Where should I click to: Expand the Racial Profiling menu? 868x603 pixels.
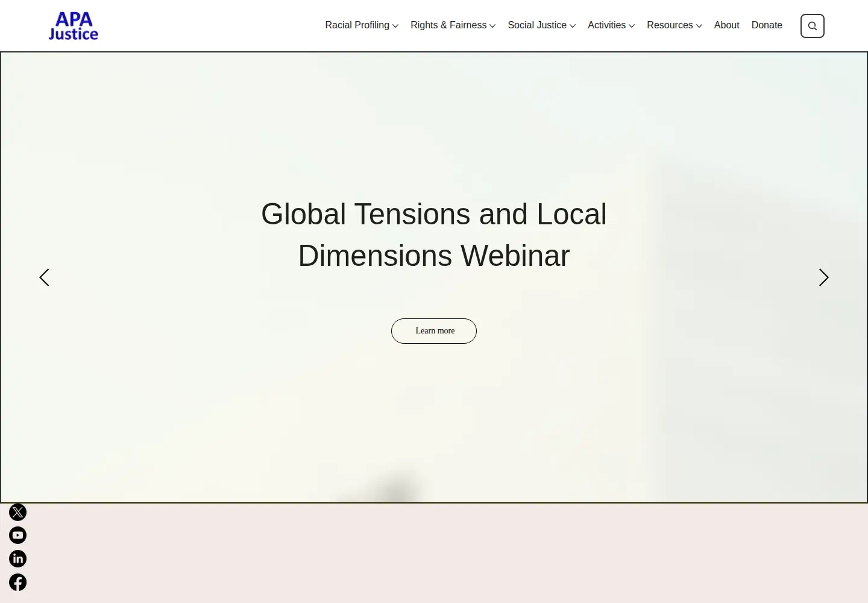click(362, 25)
